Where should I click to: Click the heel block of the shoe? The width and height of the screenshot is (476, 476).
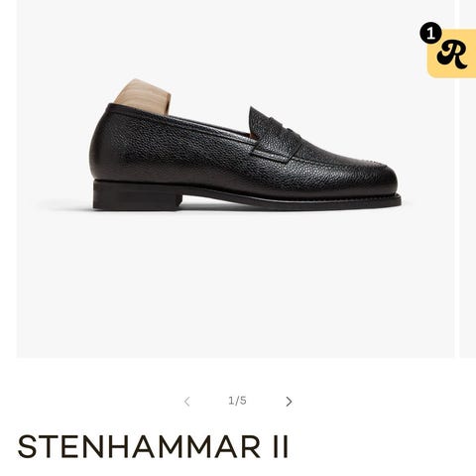[137, 195]
